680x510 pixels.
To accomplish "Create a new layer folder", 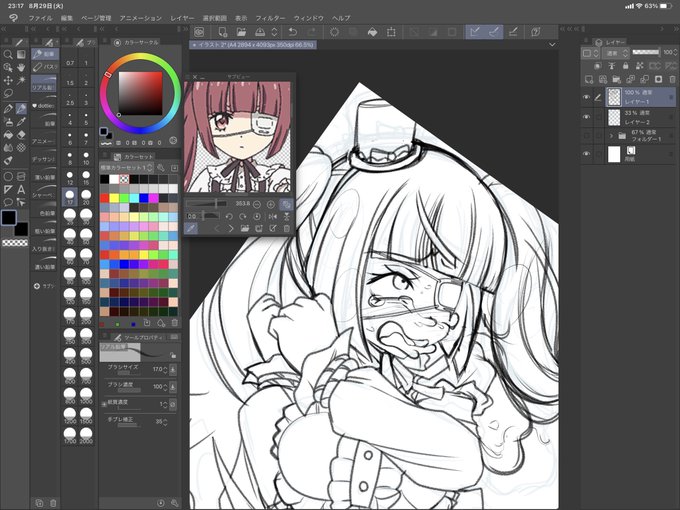I will pyautogui.click(x=617, y=79).
